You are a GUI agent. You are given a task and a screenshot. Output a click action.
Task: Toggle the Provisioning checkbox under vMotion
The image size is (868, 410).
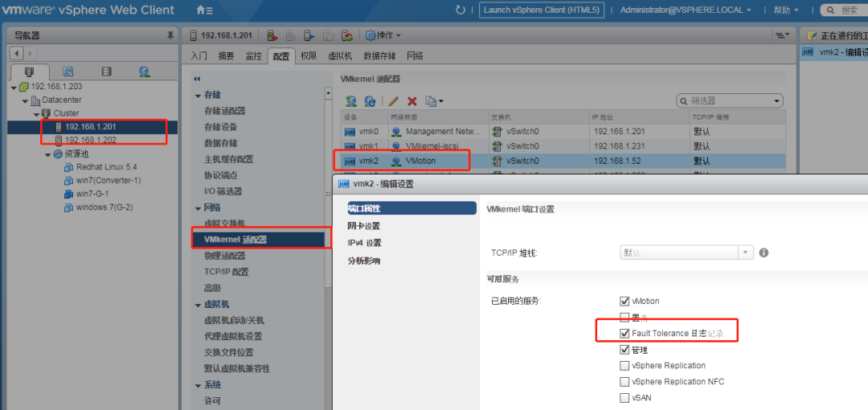(x=624, y=318)
